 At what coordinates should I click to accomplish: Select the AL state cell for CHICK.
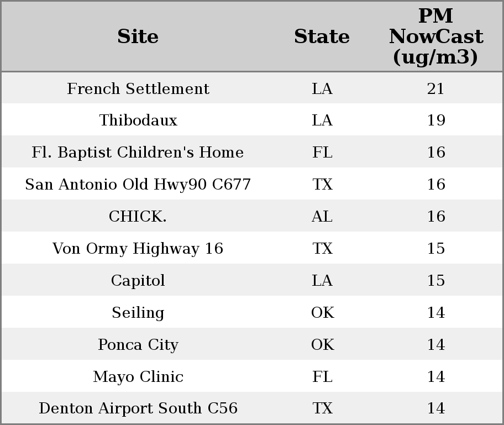[322, 217]
